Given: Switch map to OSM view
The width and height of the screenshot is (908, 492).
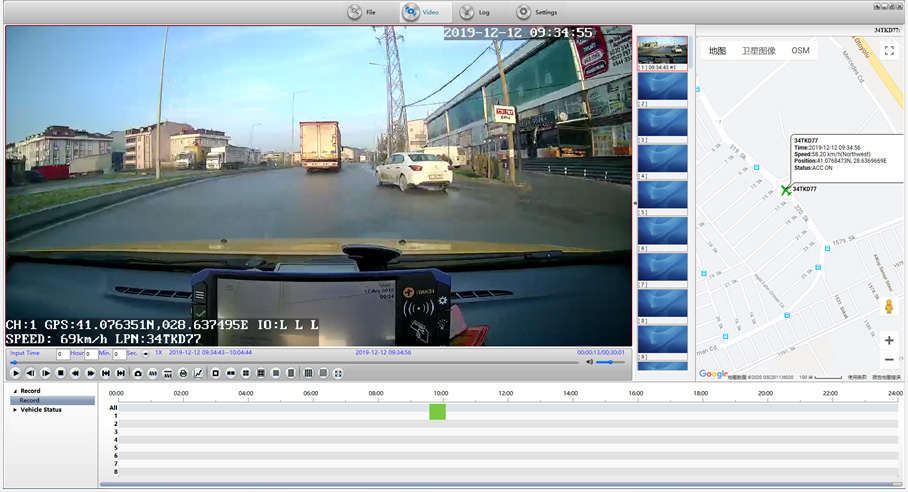Looking at the screenshot, I should pyautogui.click(x=800, y=51).
